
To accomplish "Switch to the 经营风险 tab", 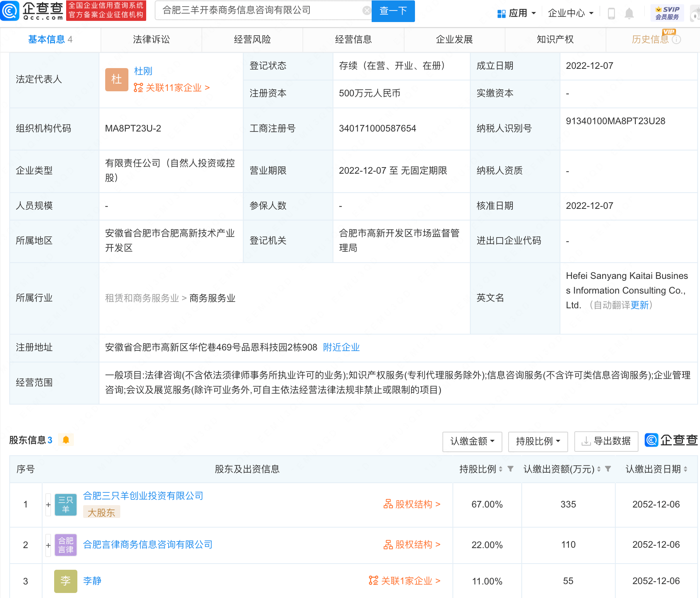I will tap(252, 39).
